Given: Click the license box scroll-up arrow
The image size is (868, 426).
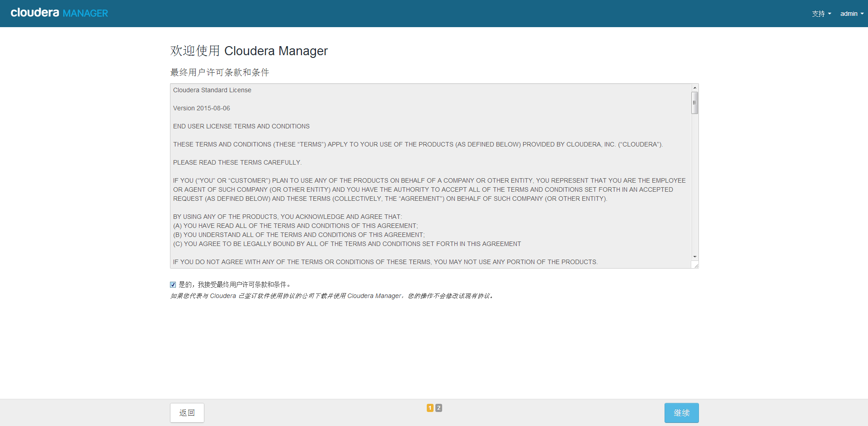Looking at the screenshot, I should (x=695, y=88).
